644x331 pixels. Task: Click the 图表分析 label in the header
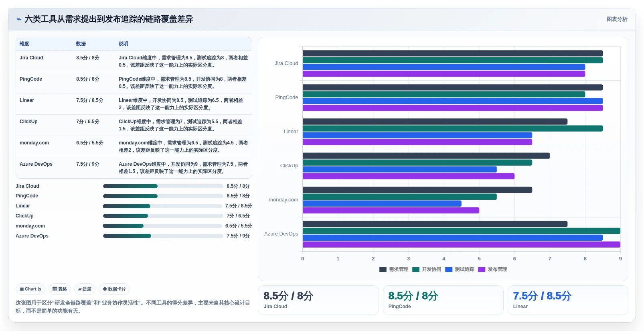(x=617, y=19)
